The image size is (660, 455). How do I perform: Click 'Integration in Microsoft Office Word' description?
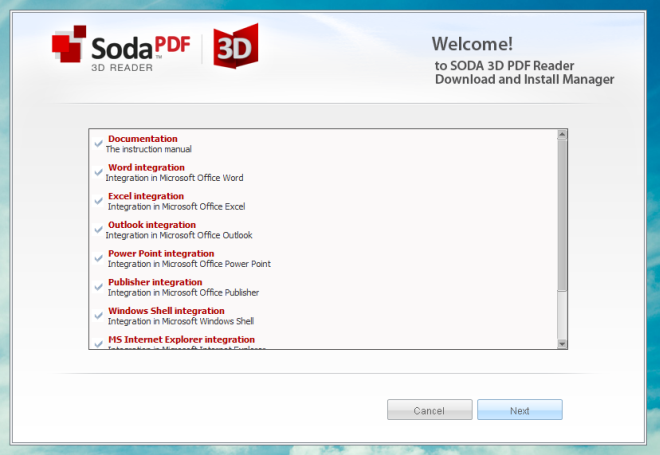click(x=174, y=178)
